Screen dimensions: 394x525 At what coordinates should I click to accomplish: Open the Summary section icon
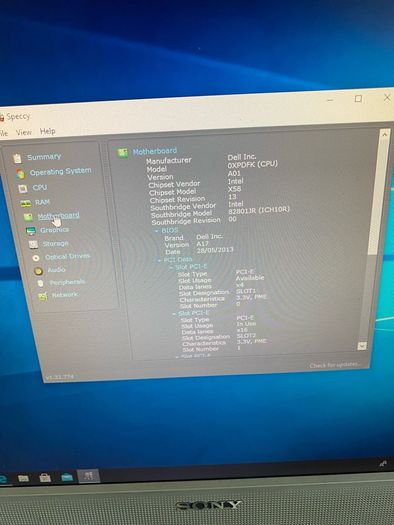coord(17,158)
